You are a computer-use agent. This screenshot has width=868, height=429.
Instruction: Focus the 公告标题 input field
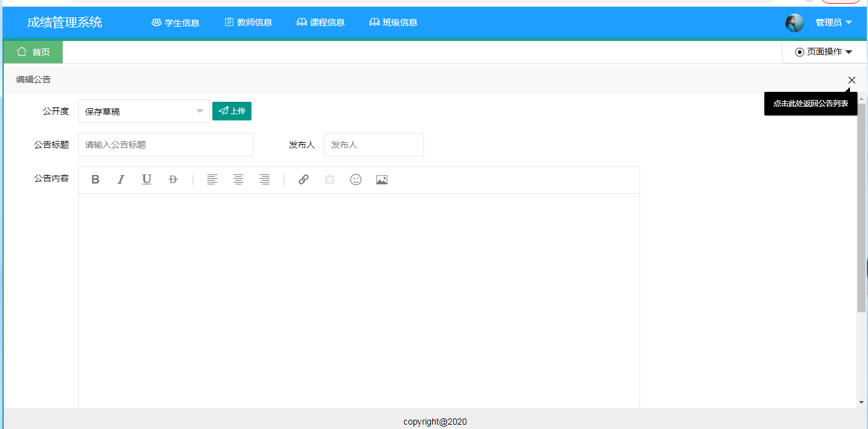tap(166, 145)
